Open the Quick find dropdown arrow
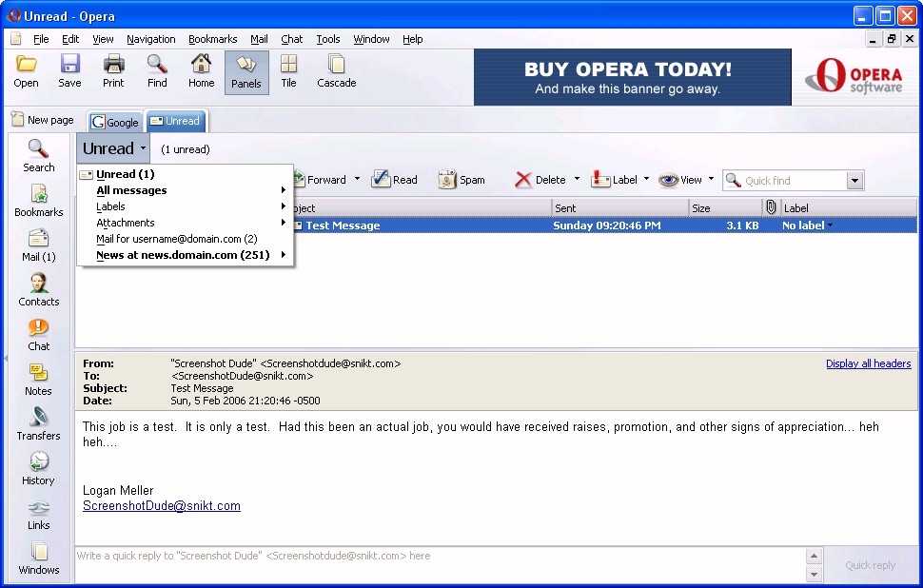This screenshot has width=923, height=588. [854, 181]
